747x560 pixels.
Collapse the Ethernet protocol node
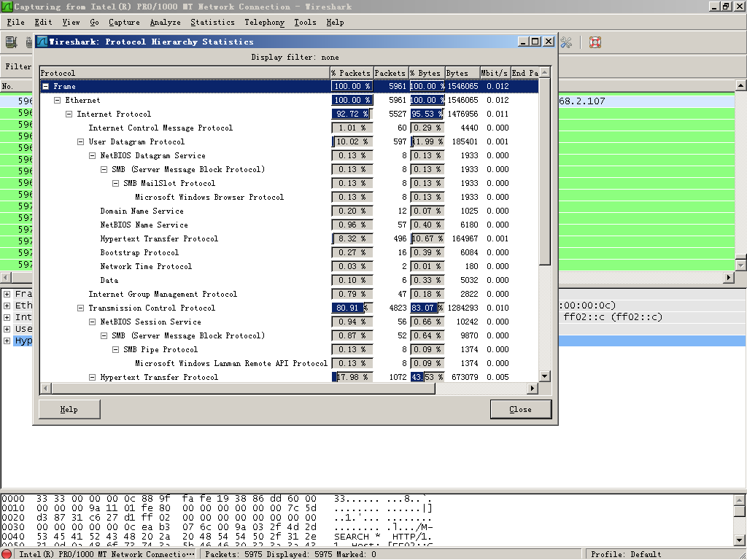(57, 101)
